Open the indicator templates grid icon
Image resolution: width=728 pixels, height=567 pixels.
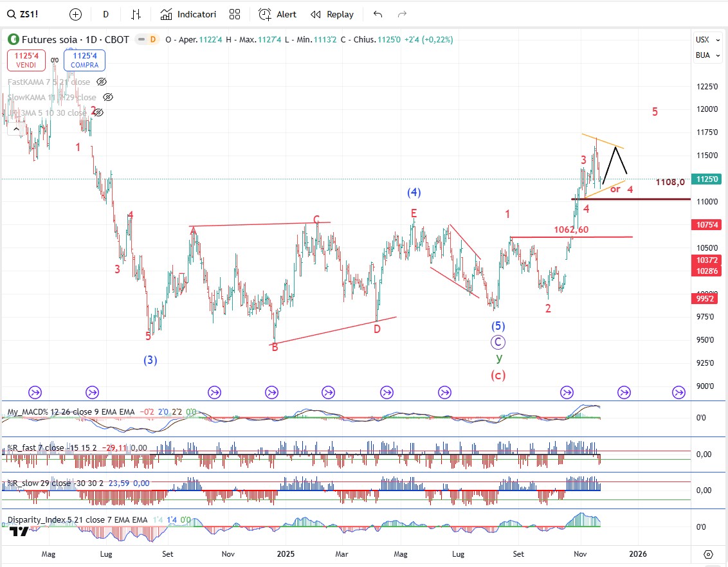coord(235,14)
